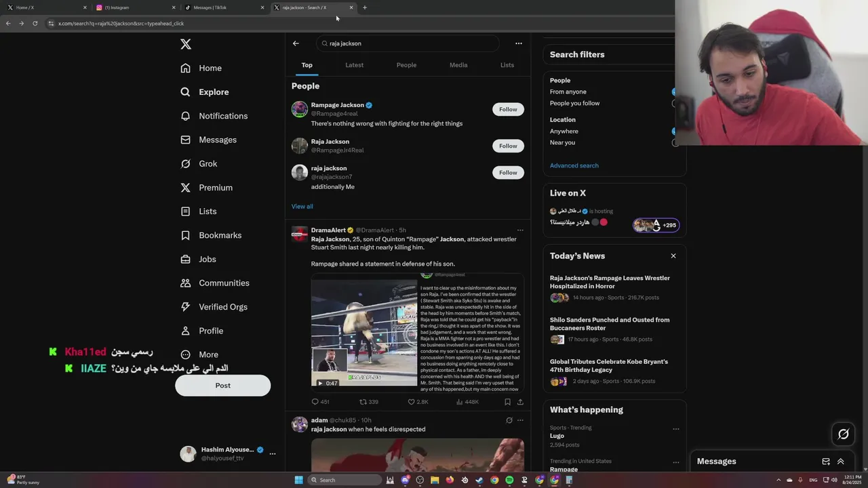View DramaAlert post analytics 448K
The width and height of the screenshot is (868, 488).
coord(467,402)
